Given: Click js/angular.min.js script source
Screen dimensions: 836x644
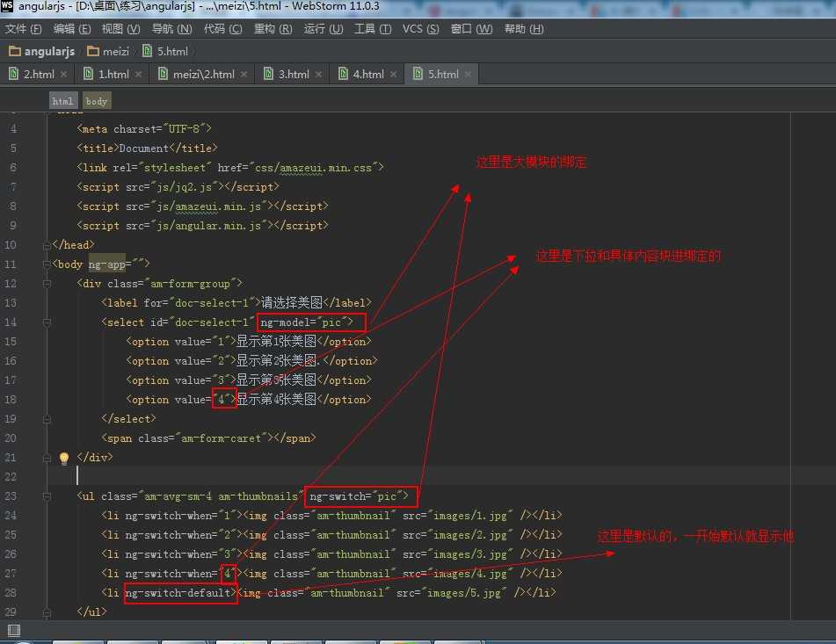Looking at the screenshot, I should tap(208, 226).
